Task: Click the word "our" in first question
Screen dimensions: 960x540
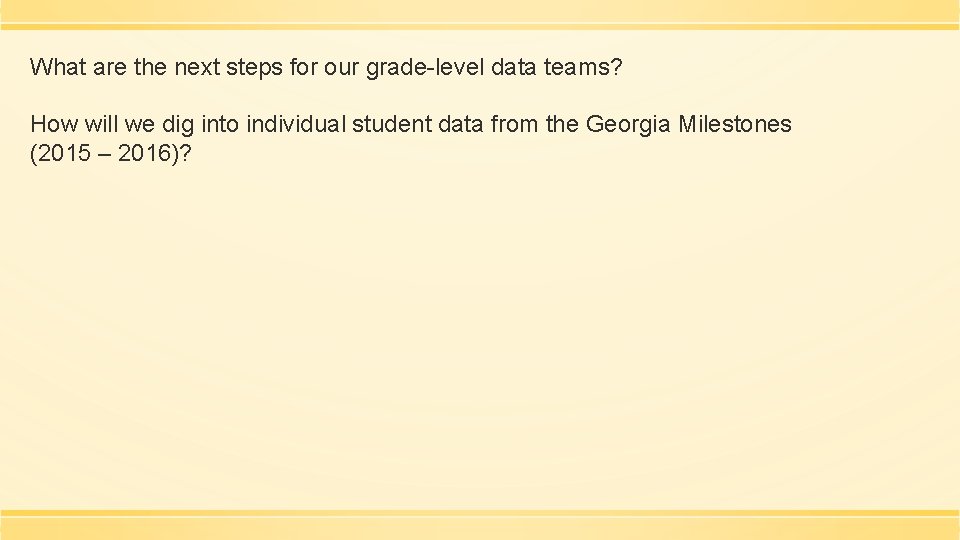Action: (341, 68)
